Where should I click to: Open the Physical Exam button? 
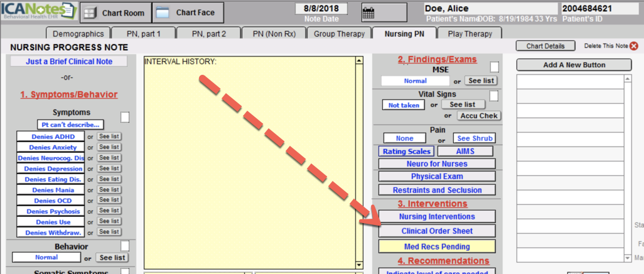click(437, 177)
